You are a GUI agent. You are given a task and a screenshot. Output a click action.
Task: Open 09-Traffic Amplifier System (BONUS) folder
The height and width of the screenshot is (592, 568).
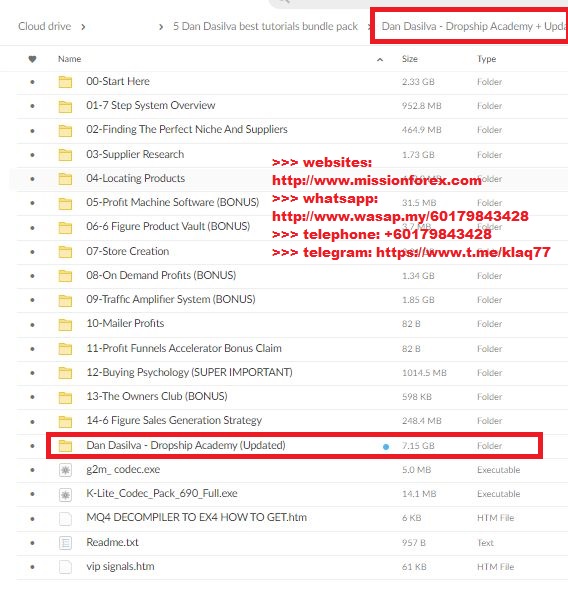click(171, 299)
